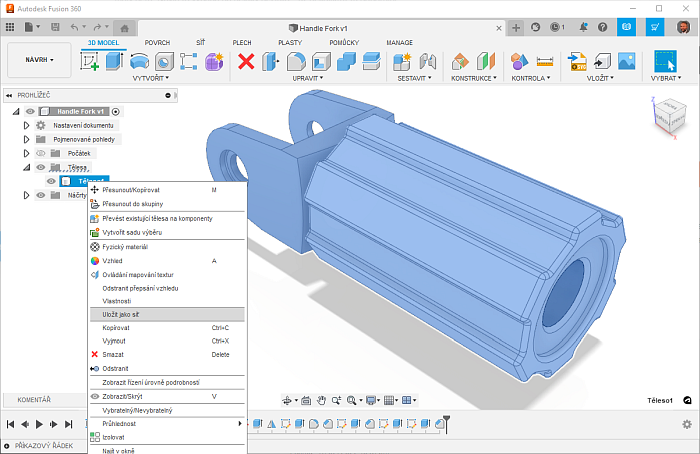Choose 'Uložit jako síť' from context menu

coord(121,314)
